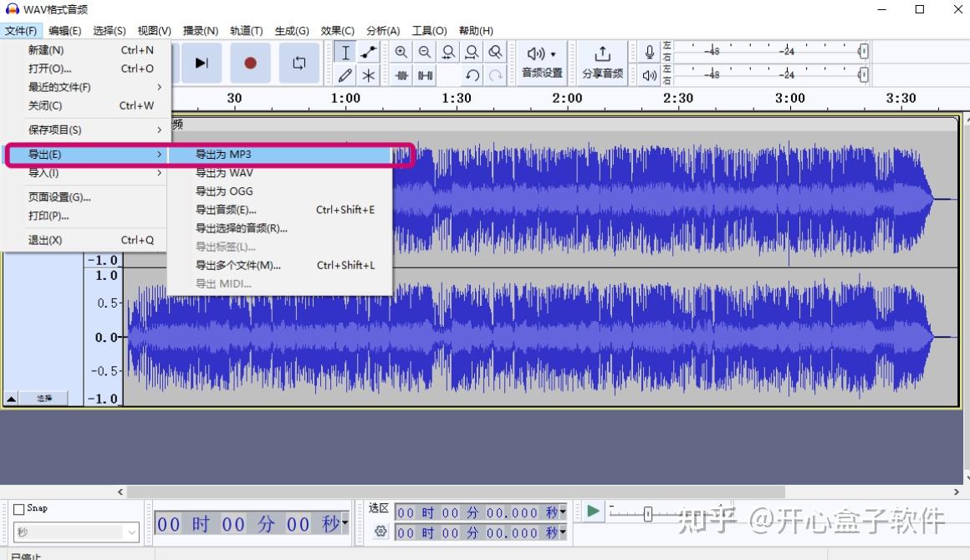Expand the 保存项目(S) submenu
970x560 pixels.
[85, 130]
